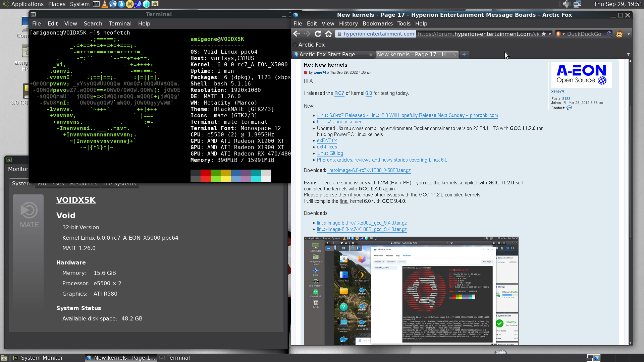This screenshot has height=362, width=644.
Task: Open the embedded desktop screenshot in the post
Action: click(411, 291)
